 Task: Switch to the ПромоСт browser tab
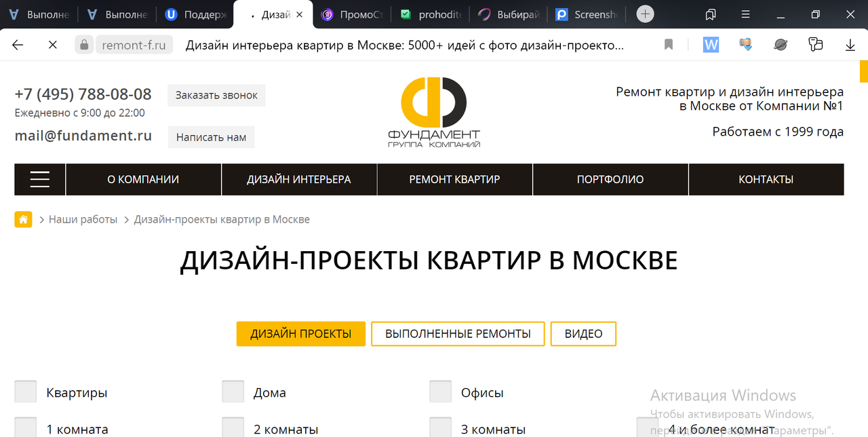[x=351, y=14]
